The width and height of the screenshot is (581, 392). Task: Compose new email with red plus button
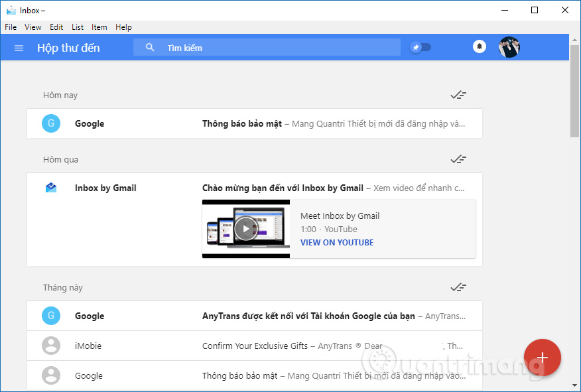click(543, 358)
